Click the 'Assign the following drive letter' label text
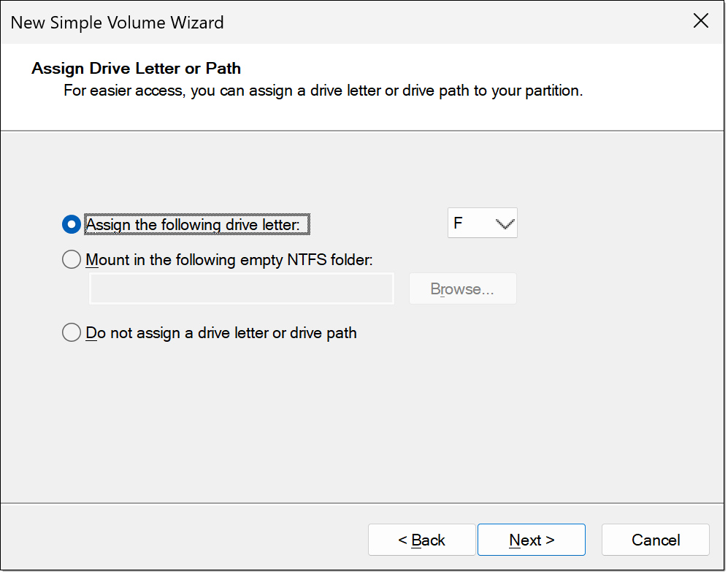The image size is (728, 574). click(198, 224)
